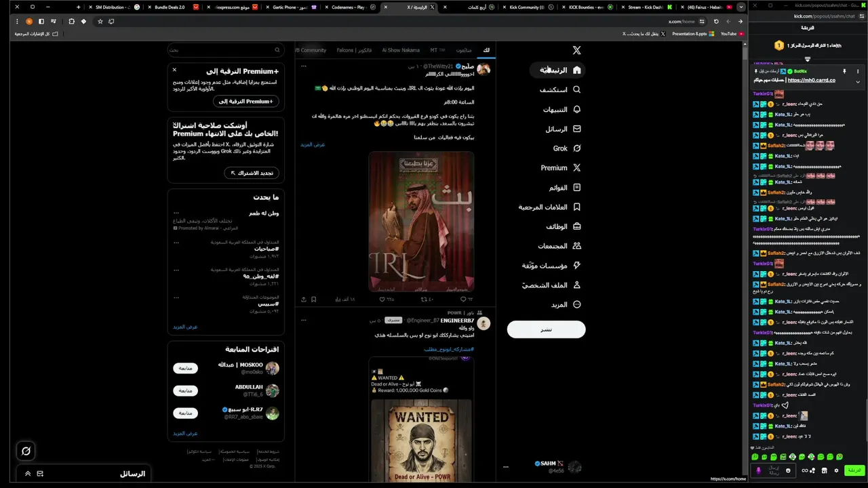The height and width of the screenshot is (488, 868).
Task: Open more options on TheWitty21 post
Action: point(304,66)
